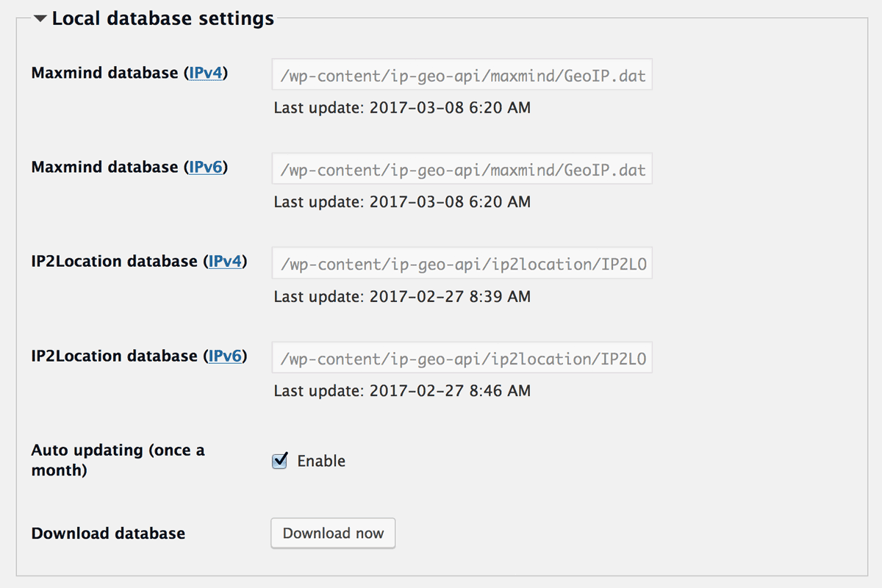Open the IP2Location IPv6 link

click(x=225, y=356)
